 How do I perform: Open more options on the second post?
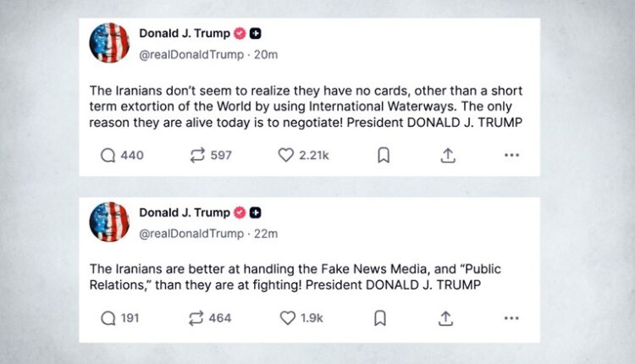(x=511, y=318)
